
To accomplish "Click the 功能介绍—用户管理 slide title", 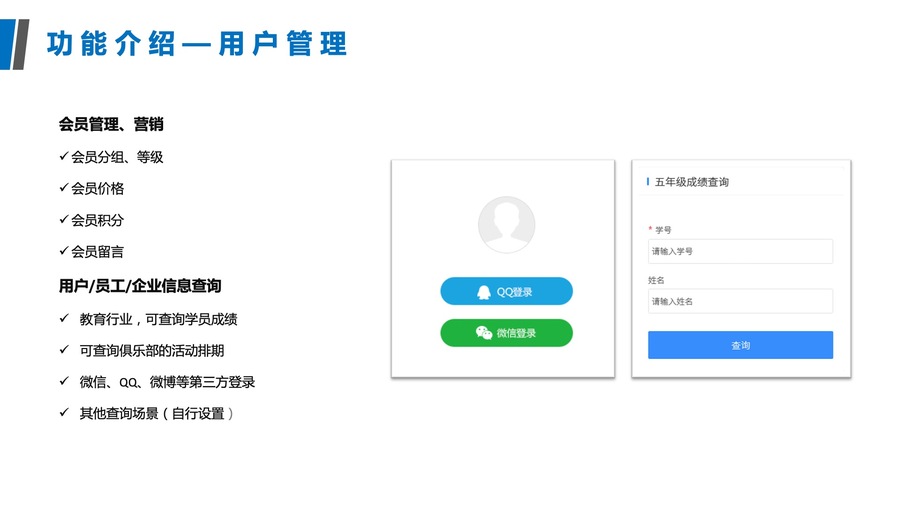I will [197, 44].
